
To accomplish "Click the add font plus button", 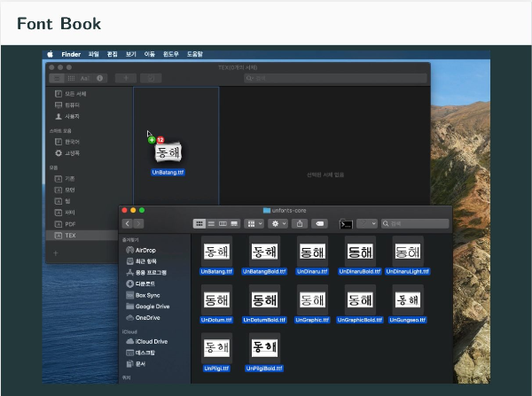I will 126,78.
